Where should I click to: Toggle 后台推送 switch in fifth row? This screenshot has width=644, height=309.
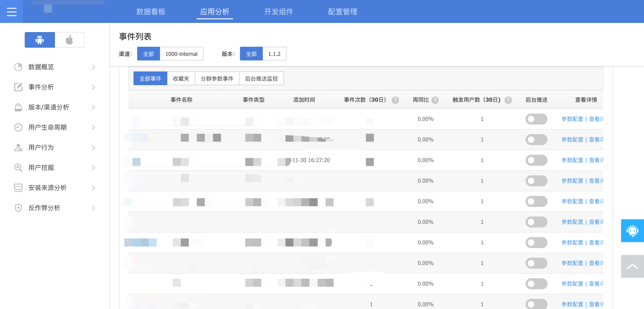[x=536, y=201]
